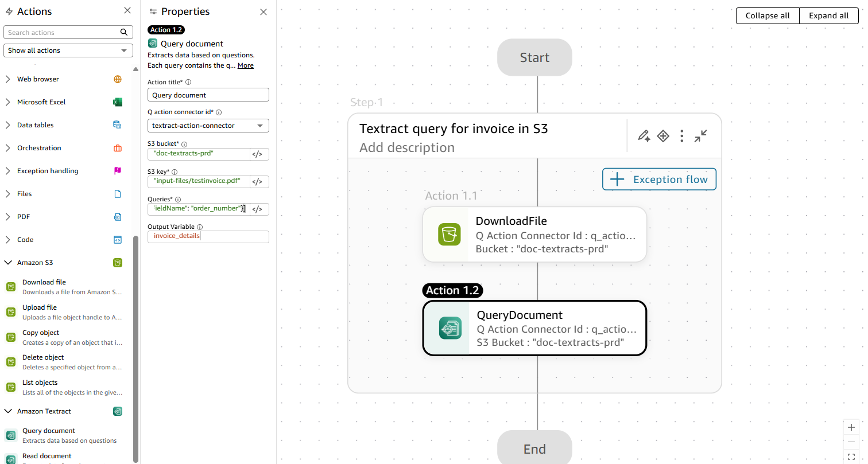Collapse the Amazon S3 category
This screenshot has width=868, height=464.
8,263
